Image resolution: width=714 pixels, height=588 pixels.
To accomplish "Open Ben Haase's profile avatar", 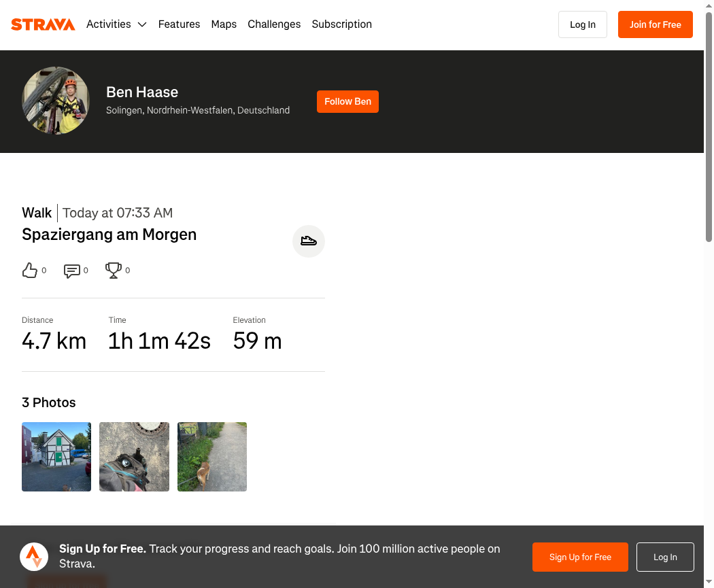I will tap(56, 101).
